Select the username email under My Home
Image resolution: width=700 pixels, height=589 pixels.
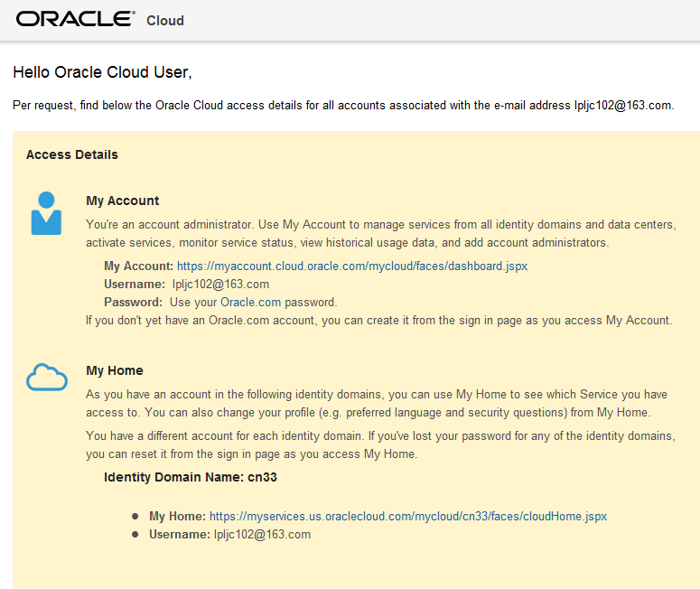262,535
